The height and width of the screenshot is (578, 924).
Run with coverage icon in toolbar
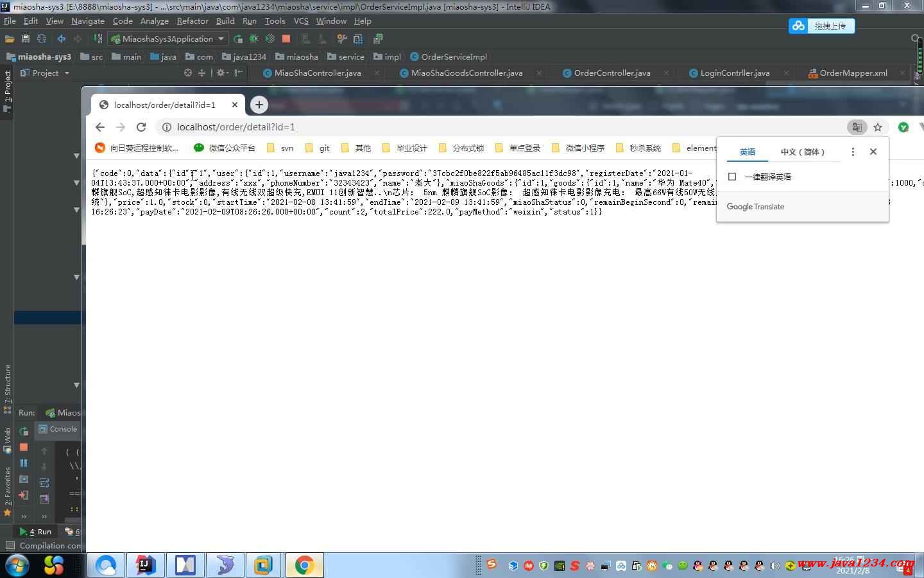point(270,39)
